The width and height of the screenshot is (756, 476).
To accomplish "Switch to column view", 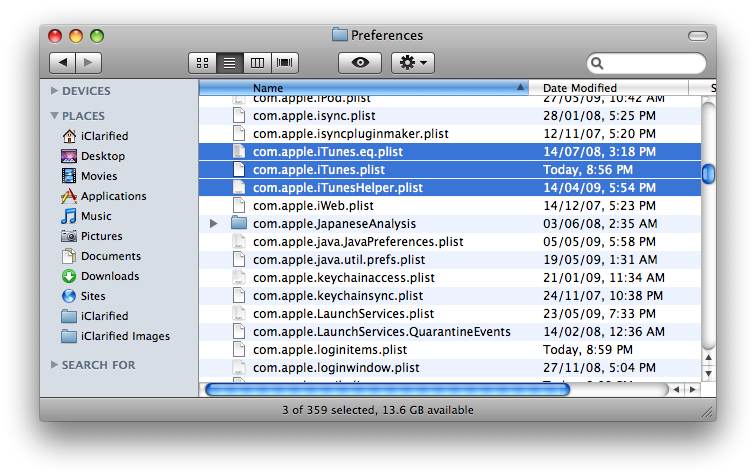I will [257, 63].
